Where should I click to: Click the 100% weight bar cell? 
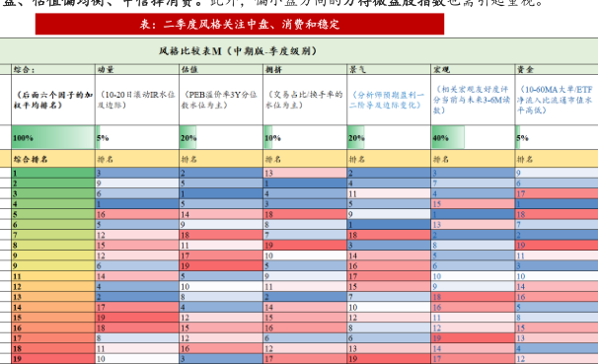[53, 137]
